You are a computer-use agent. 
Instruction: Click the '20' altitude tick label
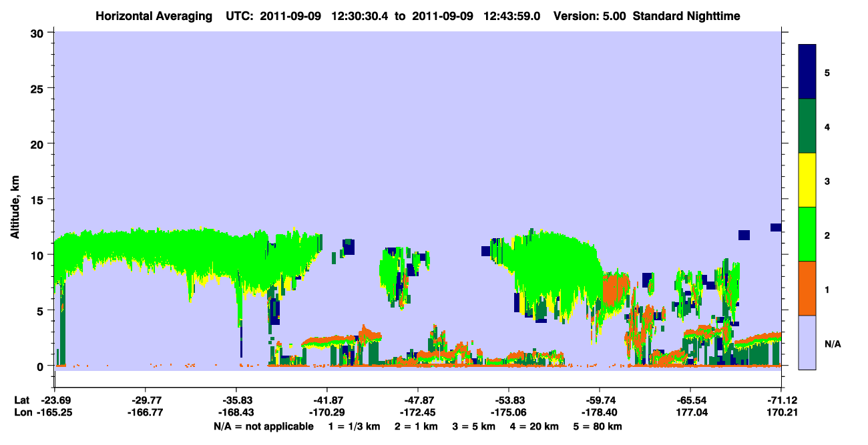coord(39,143)
